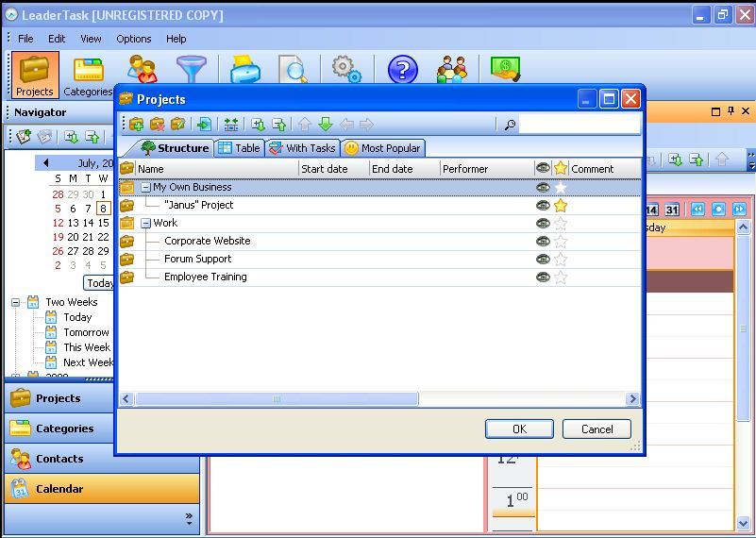Click the delete project briefcase icon with red X

click(x=158, y=125)
